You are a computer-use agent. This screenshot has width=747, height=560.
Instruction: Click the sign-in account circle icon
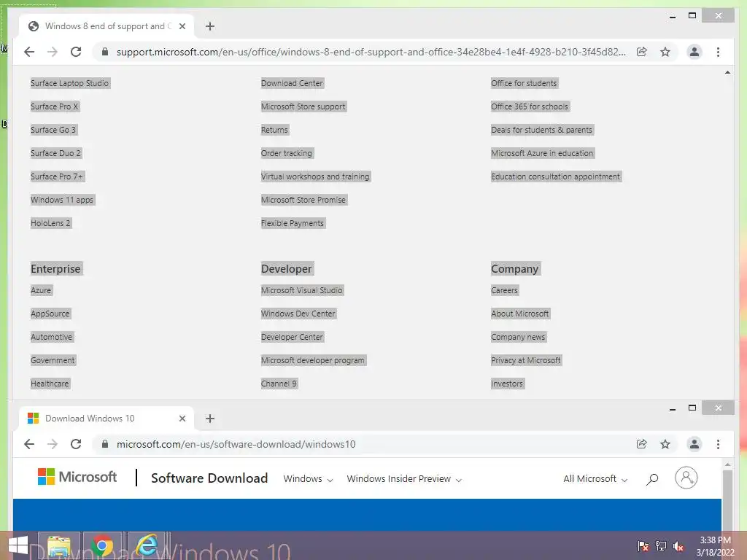[x=686, y=478]
